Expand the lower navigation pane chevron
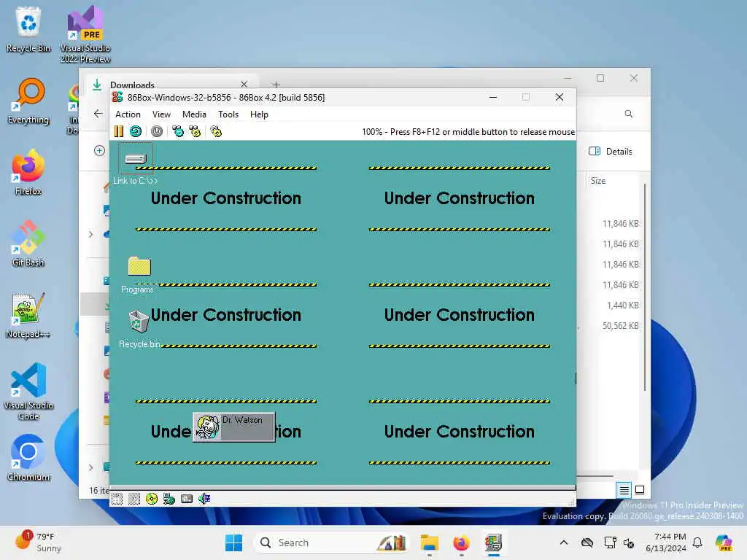Screen dimensions: 747x560 pyautogui.click(x=91, y=467)
